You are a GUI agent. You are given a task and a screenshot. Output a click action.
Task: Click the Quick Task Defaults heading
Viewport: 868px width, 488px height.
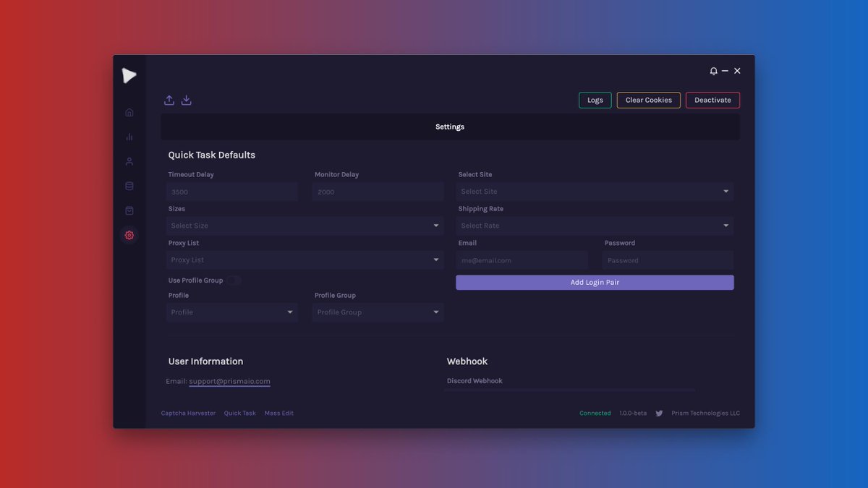(x=212, y=155)
